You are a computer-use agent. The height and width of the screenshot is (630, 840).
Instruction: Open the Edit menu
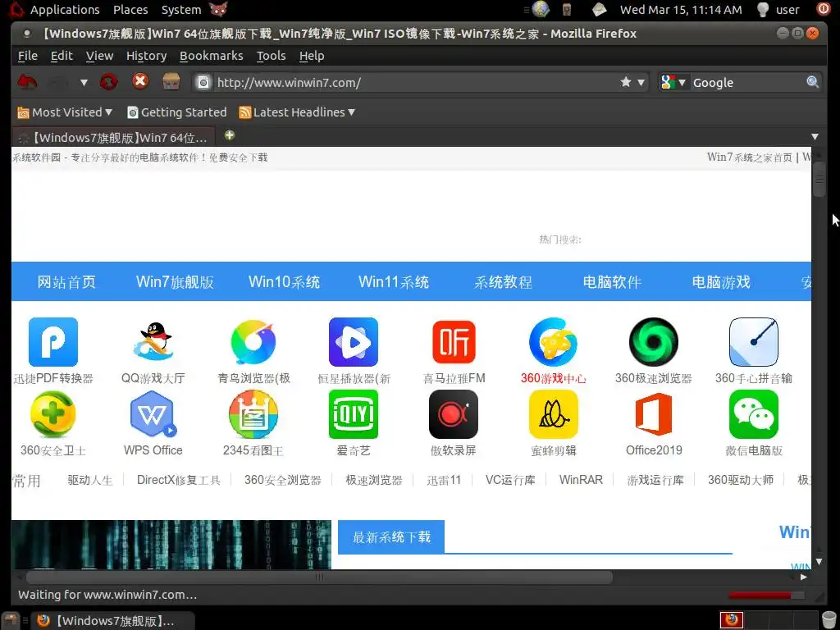(x=62, y=56)
